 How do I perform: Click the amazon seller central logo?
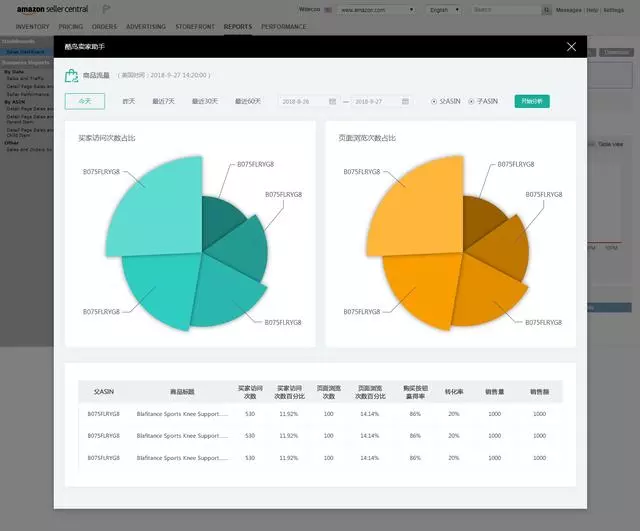[x=52, y=9]
